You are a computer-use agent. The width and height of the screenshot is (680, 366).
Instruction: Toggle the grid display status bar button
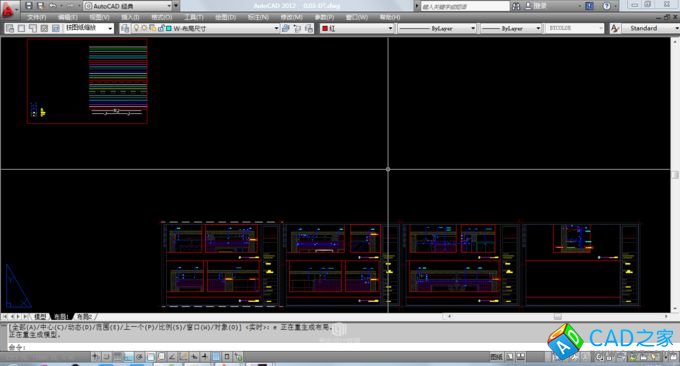click(x=118, y=357)
